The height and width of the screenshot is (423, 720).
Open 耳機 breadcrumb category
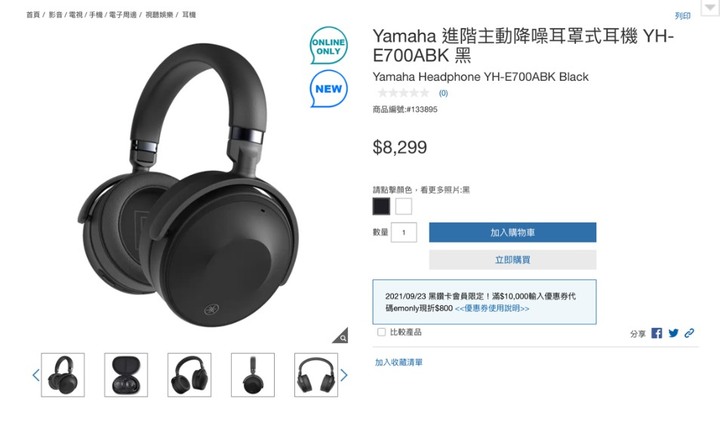coord(189,15)
